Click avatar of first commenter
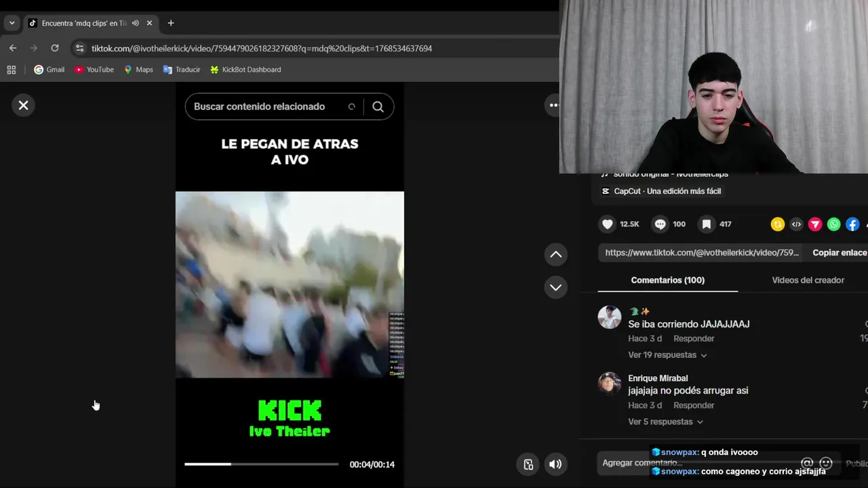 point(609,317)
